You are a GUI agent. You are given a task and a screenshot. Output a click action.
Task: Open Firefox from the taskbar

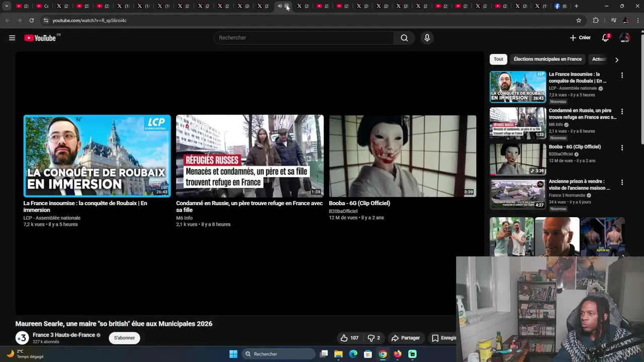point(397,354)
